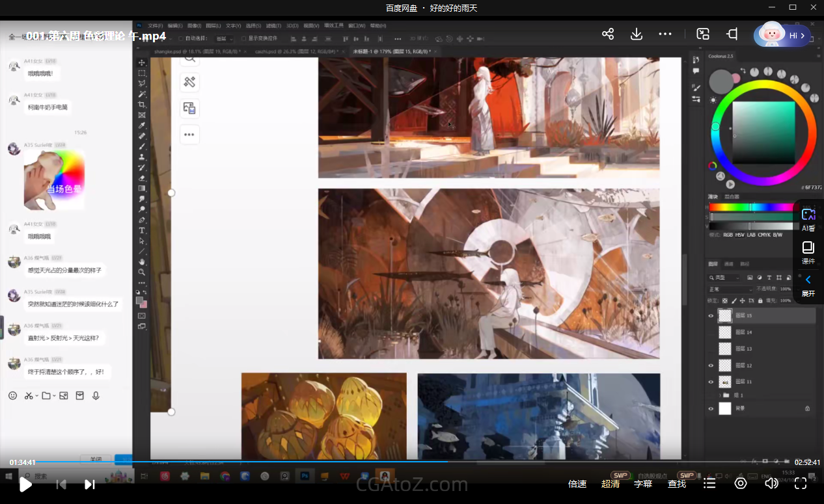824x504 pixels.
Task: Open the 课件 courseware panel
Action: tap(808, 252)
